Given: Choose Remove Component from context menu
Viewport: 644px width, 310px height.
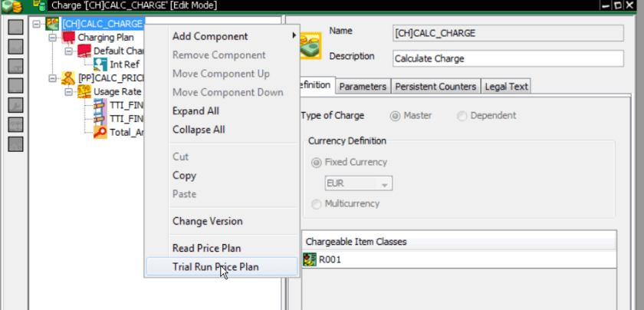Looking at the screenshot, I should pyautogui.click(x=222, y=55).
